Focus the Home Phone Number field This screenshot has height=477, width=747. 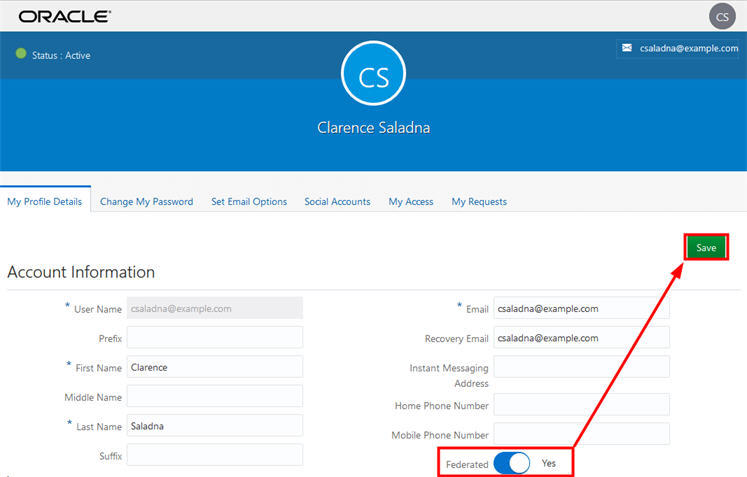pyautogui.click(x=581, y=405)
